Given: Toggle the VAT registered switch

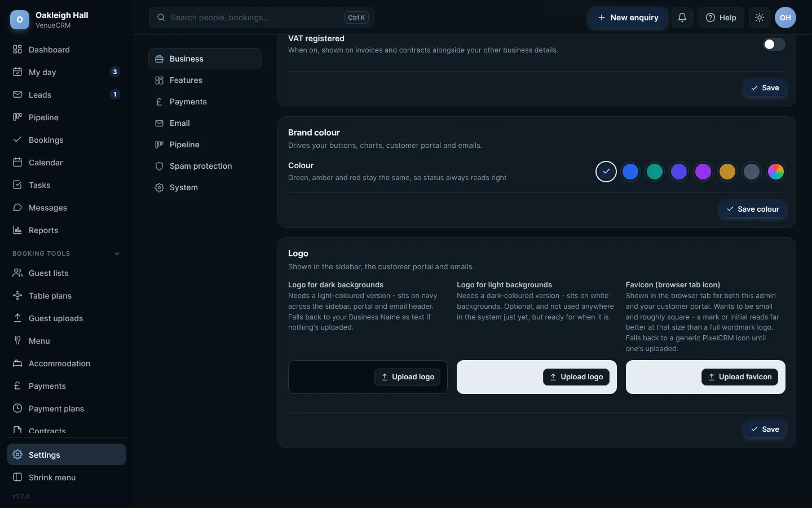Looking at the screenshot, I should (774, 44).
